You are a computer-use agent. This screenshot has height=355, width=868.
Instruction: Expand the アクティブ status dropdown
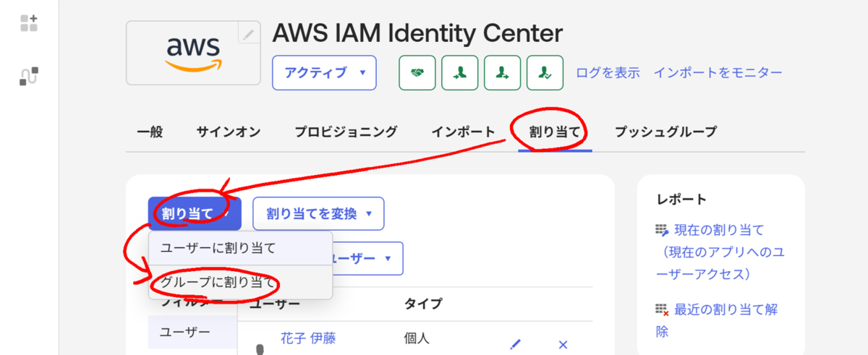pyautogui.click(x=324, y=72)
